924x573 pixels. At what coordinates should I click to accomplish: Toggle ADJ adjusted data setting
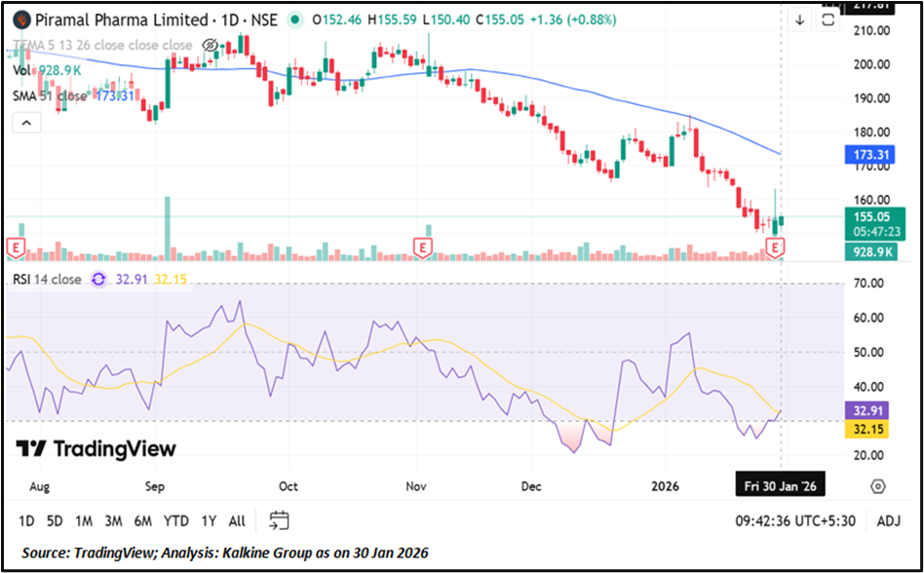[x=889, y=520]
